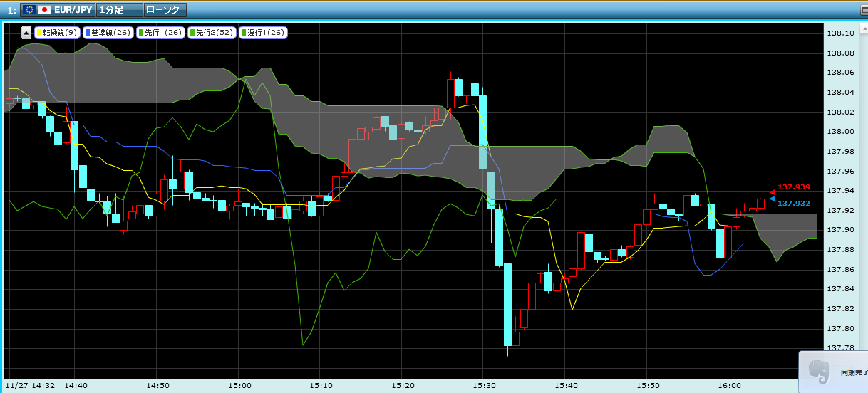Click the 11/27 14:32 date label
Screen dimensions: 868x393
point(29,385)
